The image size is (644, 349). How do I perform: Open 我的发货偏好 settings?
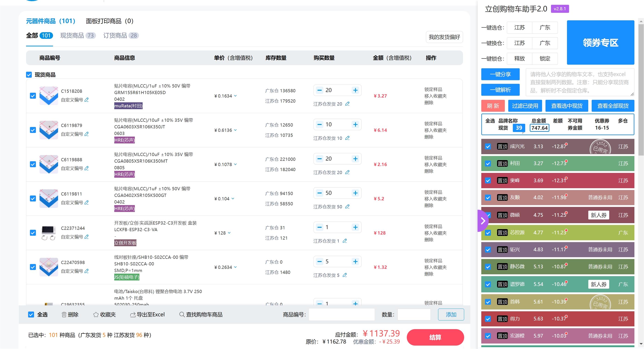point(444,37)
